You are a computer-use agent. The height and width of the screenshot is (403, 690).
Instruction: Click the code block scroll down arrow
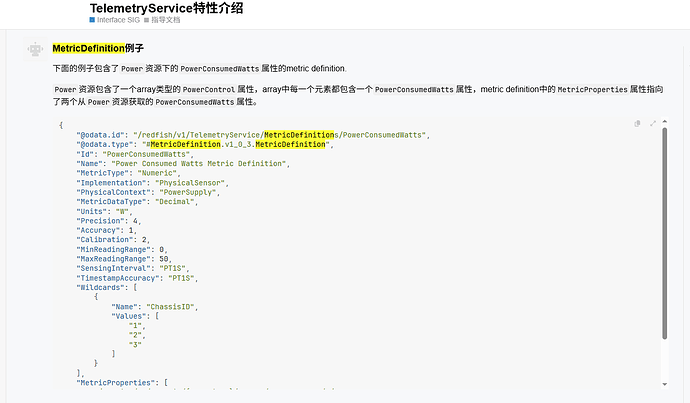click(x=664, y=385)
